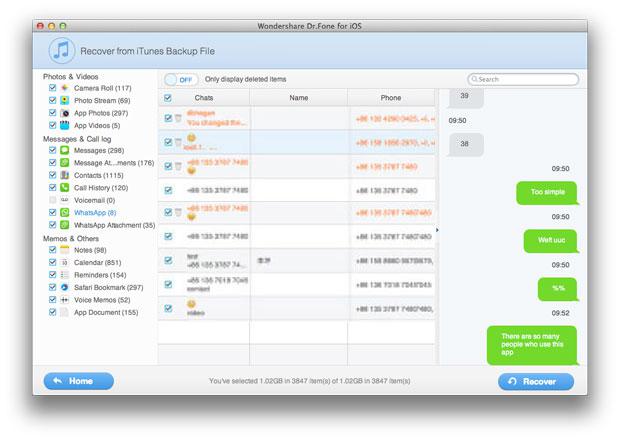This screenshot has height=440, width=620.
Task: Select WhatsApp (8) in the sidebar
Action: tap(95, 213)
